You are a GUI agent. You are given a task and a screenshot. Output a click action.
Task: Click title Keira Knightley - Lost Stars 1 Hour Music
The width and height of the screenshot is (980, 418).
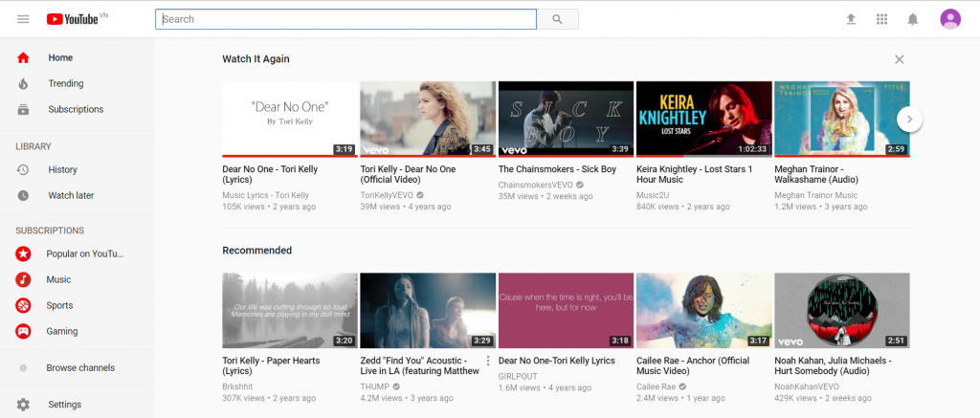point(695,174)
